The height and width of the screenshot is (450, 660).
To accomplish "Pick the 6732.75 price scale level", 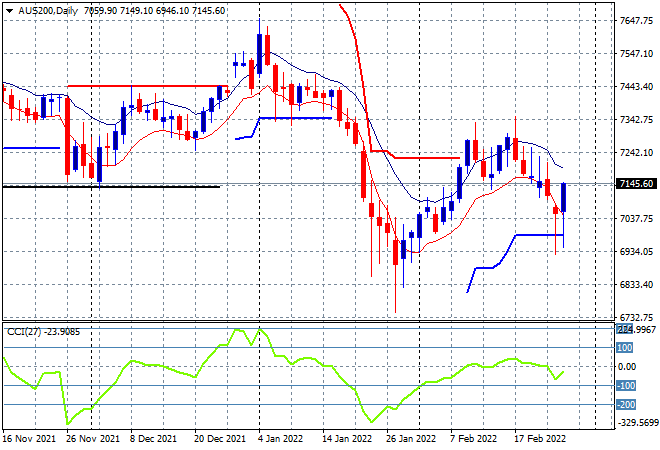I will [x=636, y=318].
